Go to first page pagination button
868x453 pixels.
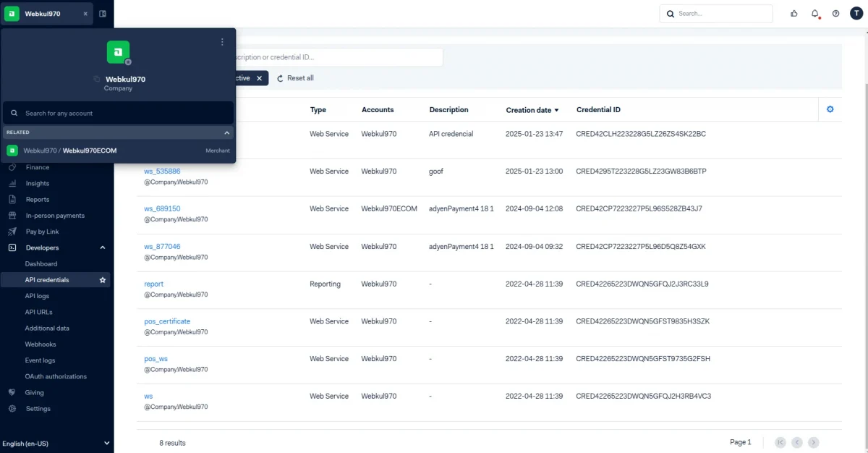pyautogui.click(x=780, y=442)
